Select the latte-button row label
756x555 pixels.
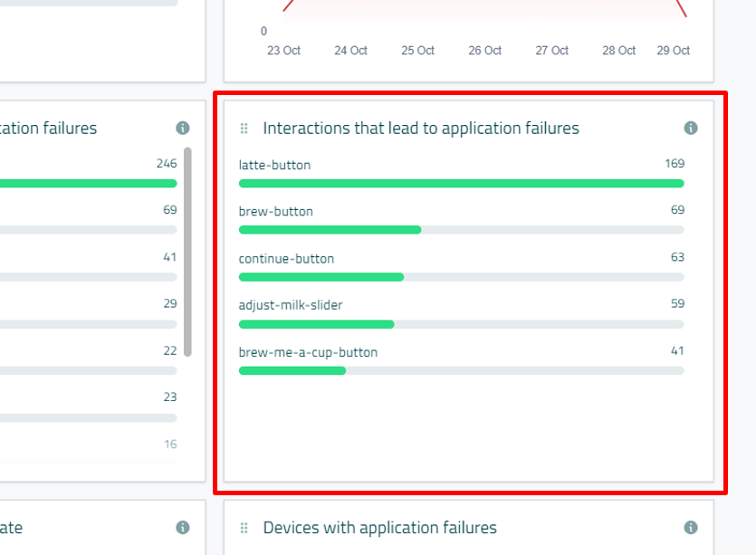coord(274,165)
